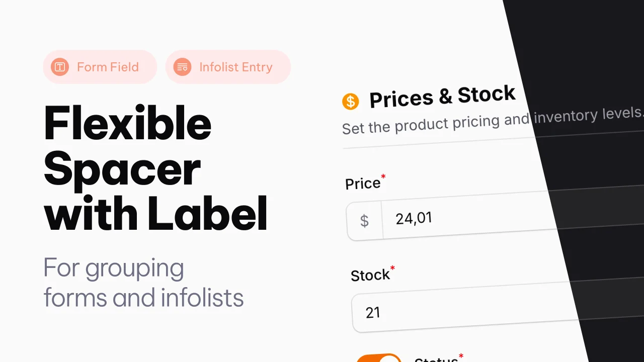Click the orange dollar icon beside Prices & Stock
644x362 pixels.
point(350,101)
